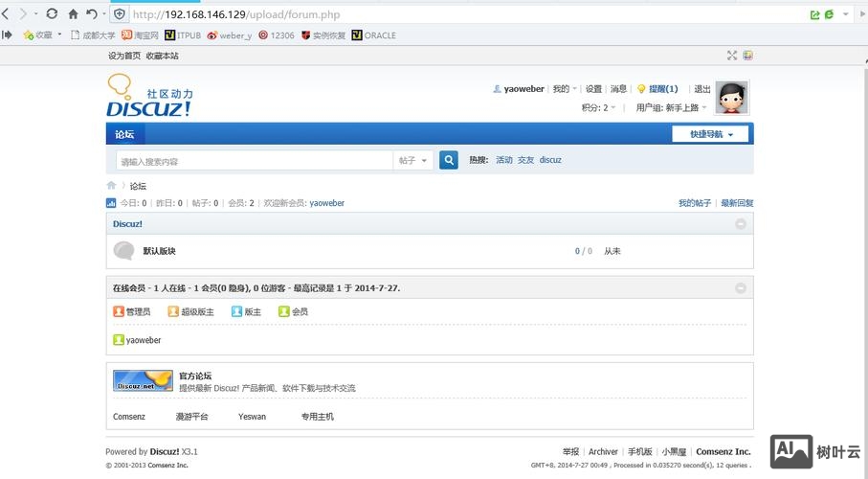Click the blue search magnifier button
Screen dimensions: 868x479
click(x=448, y=160)
